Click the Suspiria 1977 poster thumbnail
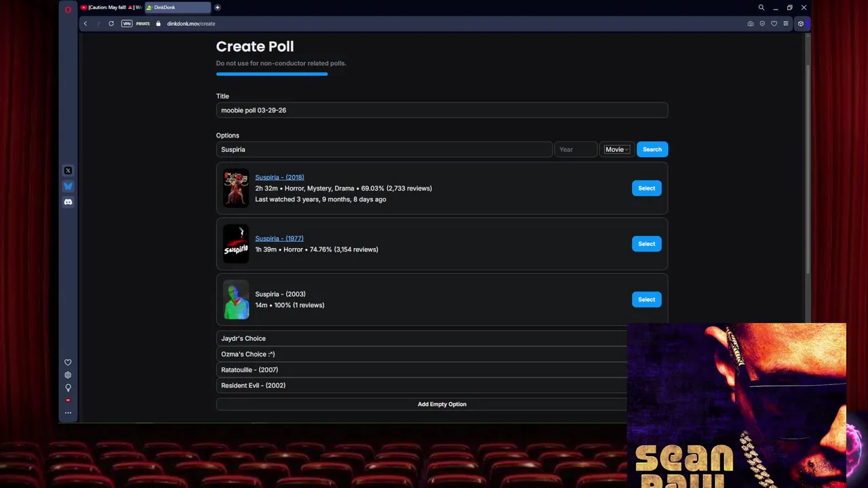 [236, 244]
